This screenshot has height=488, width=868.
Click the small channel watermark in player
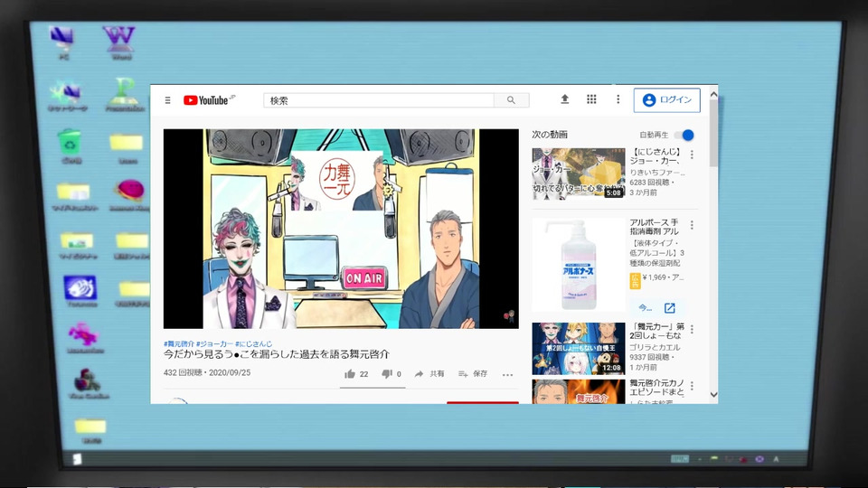(509, 316)
